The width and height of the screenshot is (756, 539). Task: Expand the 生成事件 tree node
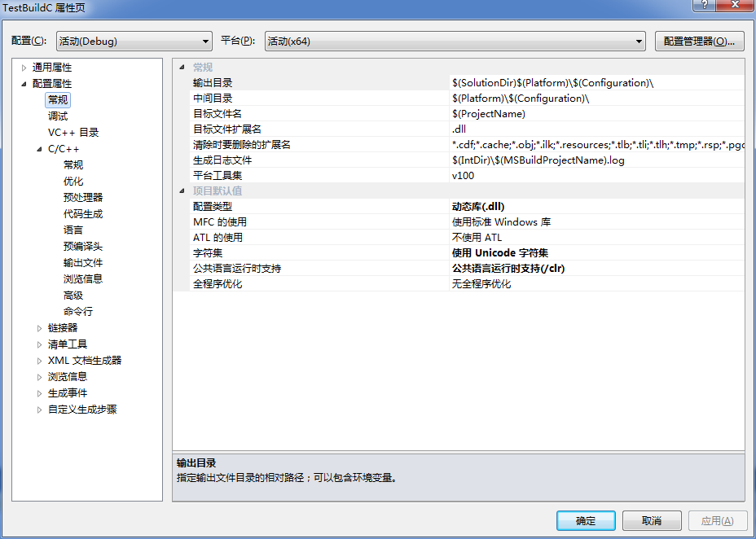[x=40, y=393]
